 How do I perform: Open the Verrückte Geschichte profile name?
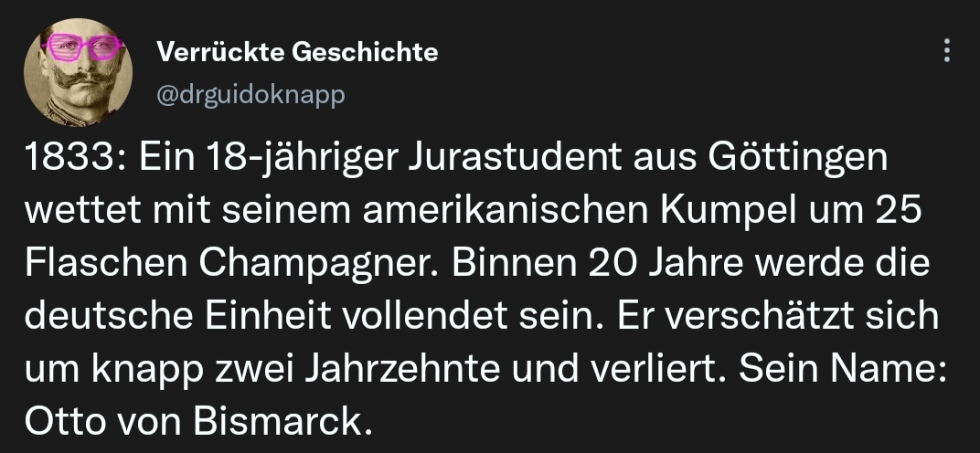click(297, 52)
